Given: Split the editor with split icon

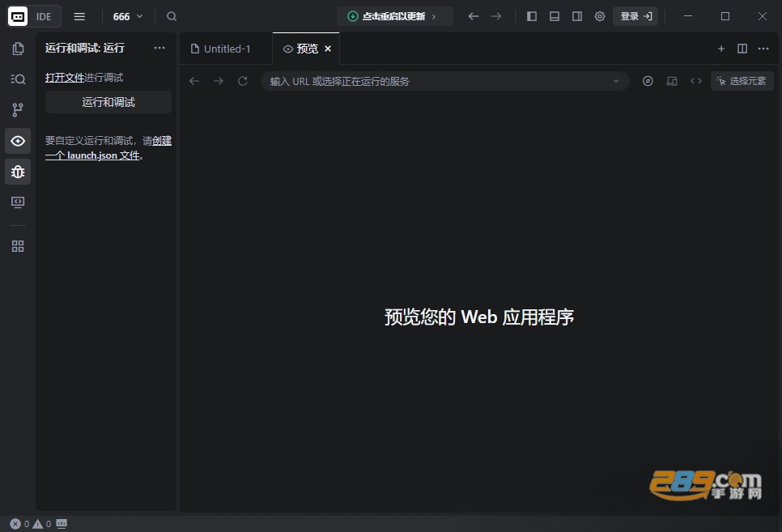Looking at the screenshot, I should pos(742,49).
